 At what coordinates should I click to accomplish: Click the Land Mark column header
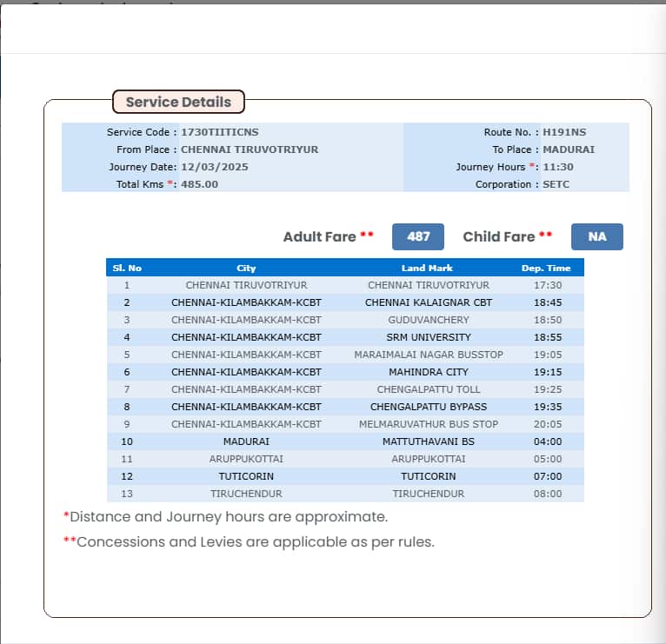point(427,268)
